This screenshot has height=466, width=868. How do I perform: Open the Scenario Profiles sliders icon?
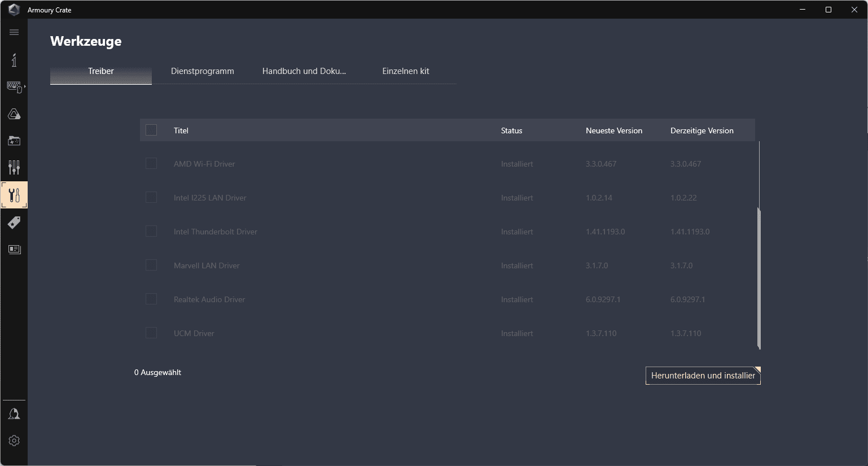click(x=14, y=167)
